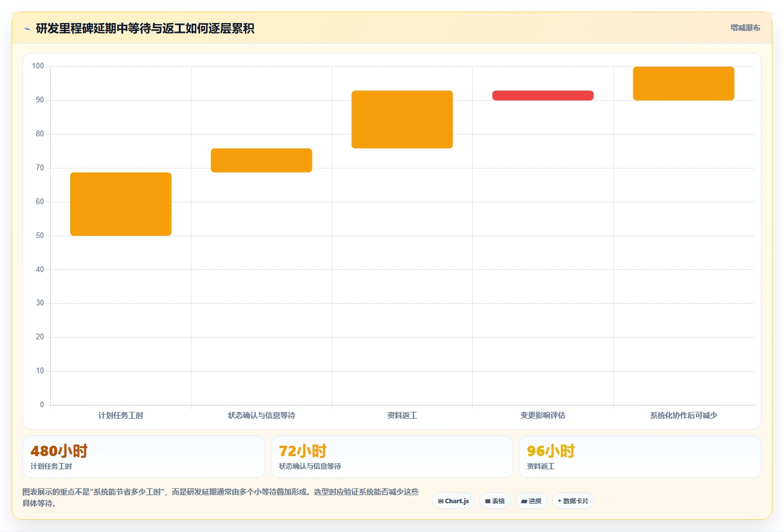Click y-axis value 0
The image size is (784, 532).
pos(42,405)
